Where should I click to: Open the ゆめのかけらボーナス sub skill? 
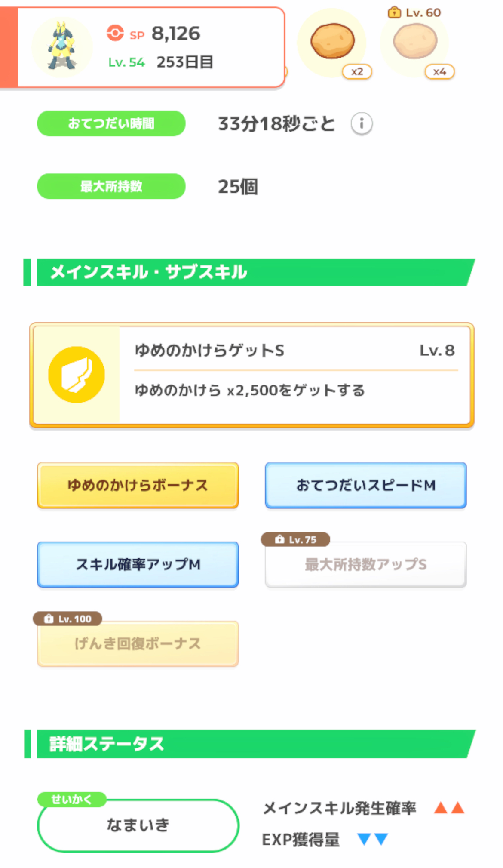coord(138,485)
